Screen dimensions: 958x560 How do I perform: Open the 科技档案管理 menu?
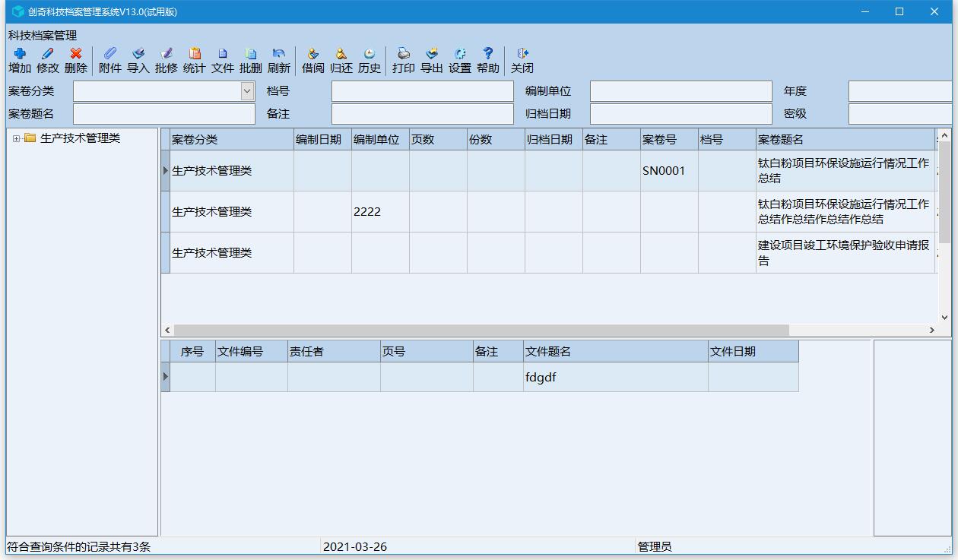43,35
